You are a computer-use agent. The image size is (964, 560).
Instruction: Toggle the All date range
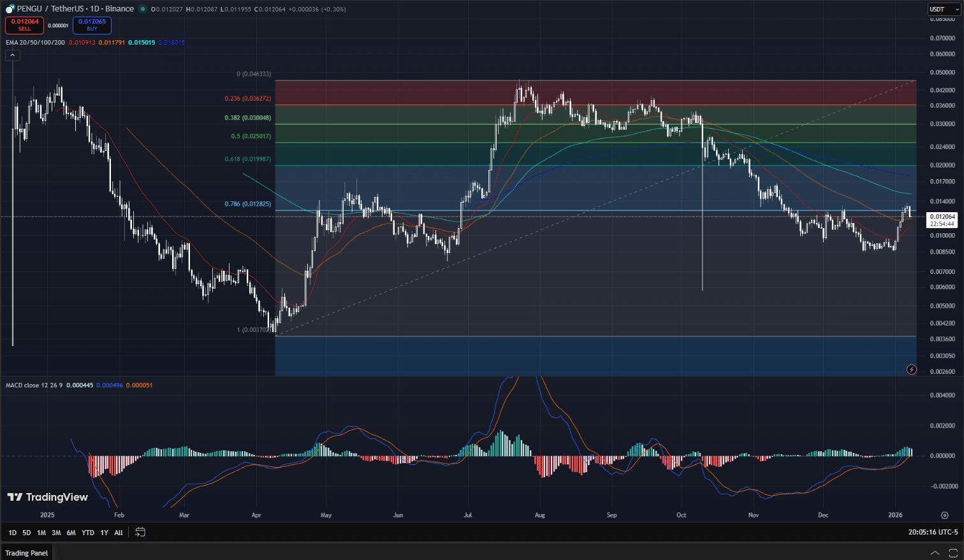coord(119,532)
